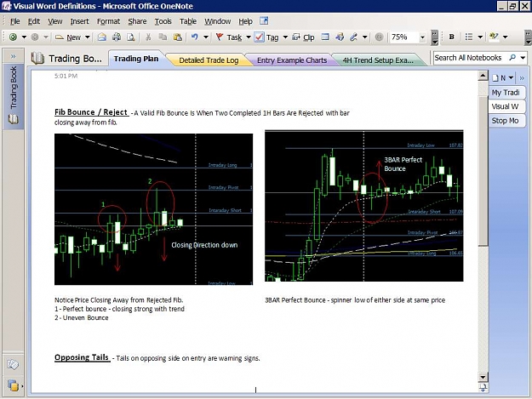The height and width of the screenshot is (399, 532).
Task: Open the Tag dropdown arrow
Action: tap(285, 37)
